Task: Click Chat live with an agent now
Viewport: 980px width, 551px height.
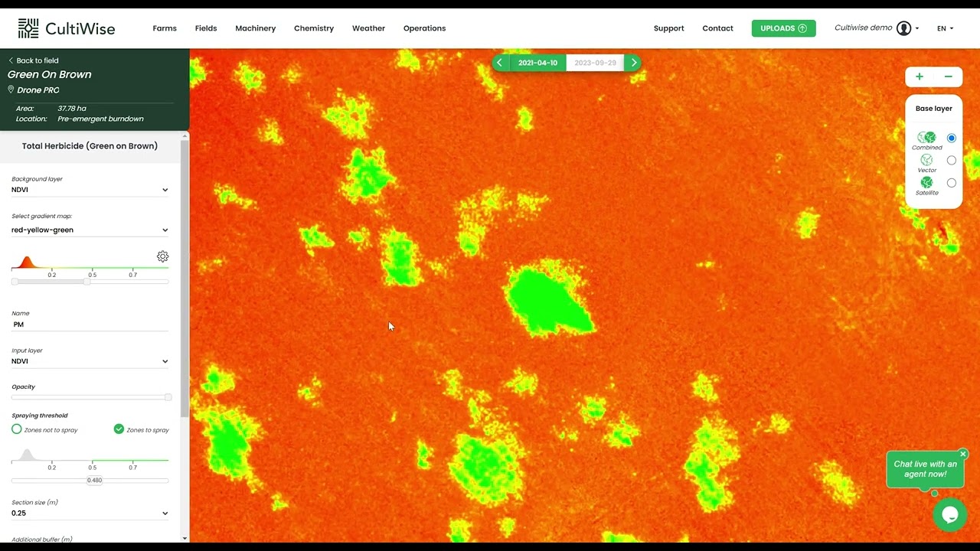Action: coord(925,469)
